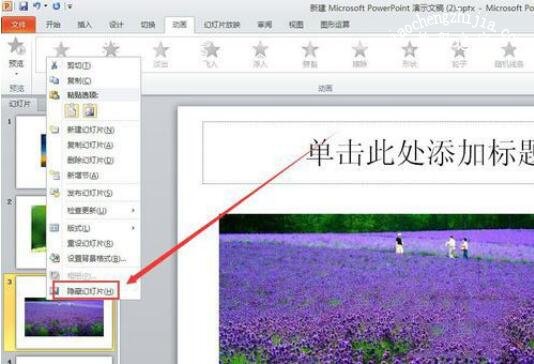Switch to the 视图 (View) ribbon tab
Screen dimensions: 534x364
[296, 25]
